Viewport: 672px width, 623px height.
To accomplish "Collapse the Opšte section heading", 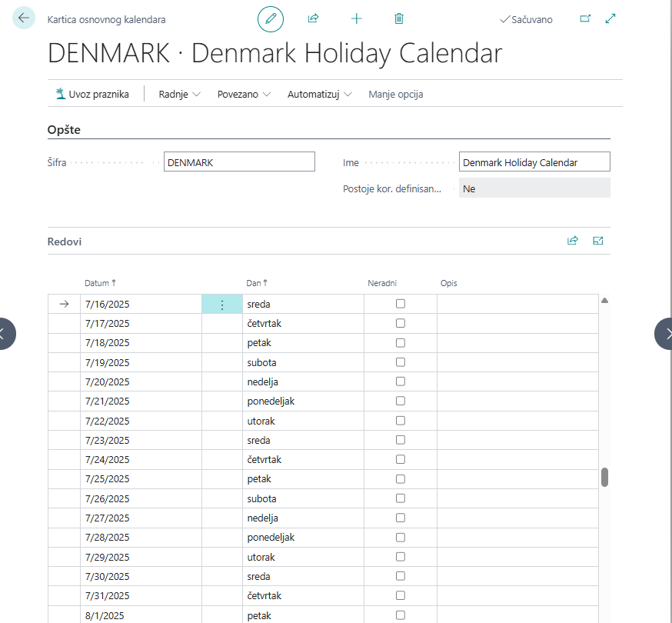I will [65, 130].
